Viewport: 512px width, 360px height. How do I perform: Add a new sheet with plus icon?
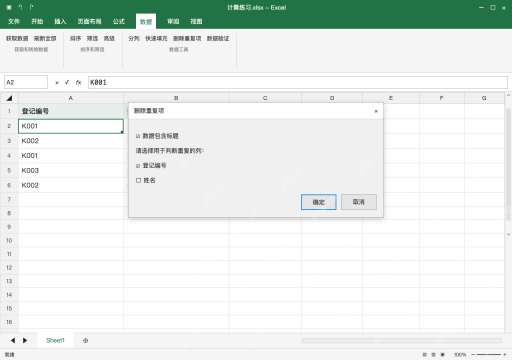pos(86,340)
